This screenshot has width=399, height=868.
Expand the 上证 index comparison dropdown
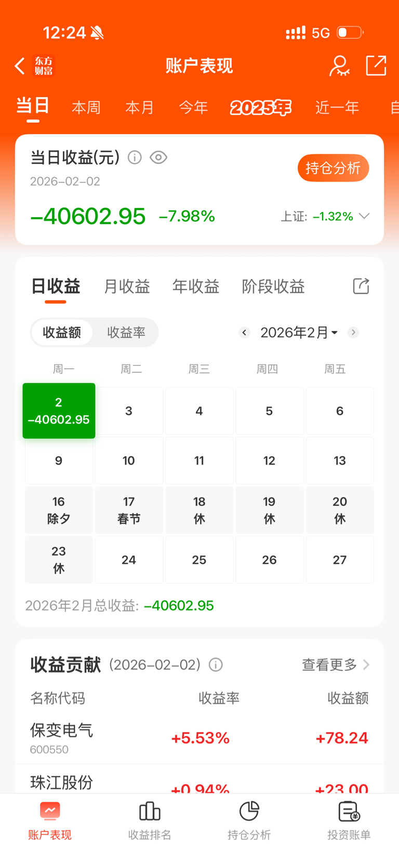[364, 216]
